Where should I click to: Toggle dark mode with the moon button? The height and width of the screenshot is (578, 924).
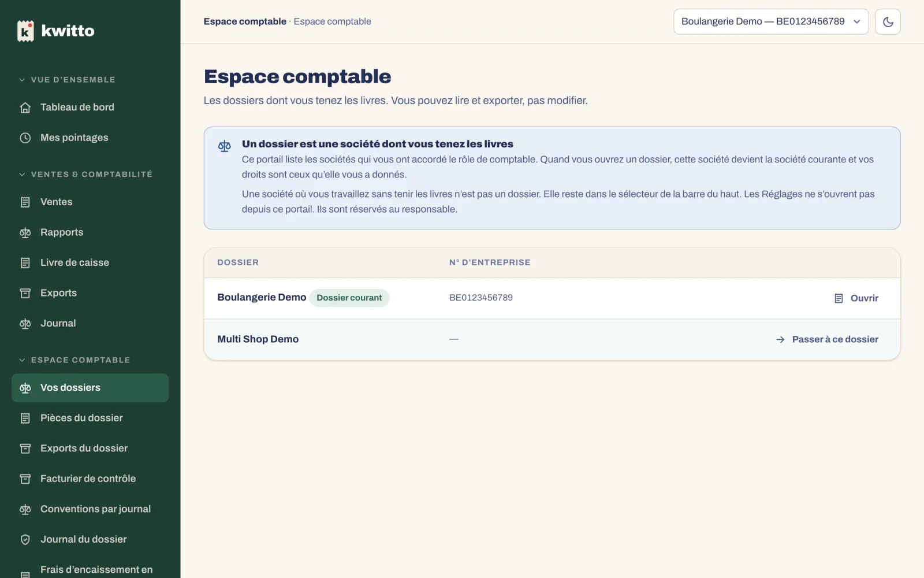point(888,22)
